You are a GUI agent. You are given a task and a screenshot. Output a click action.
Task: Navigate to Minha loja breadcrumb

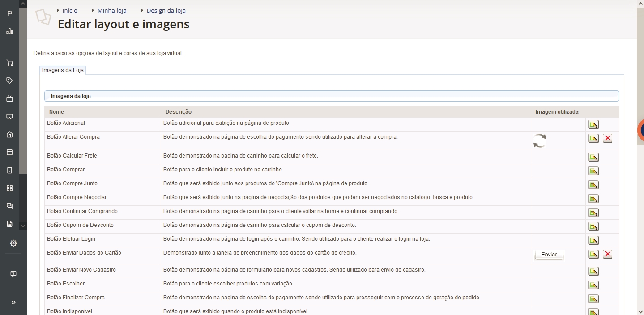tap(112, 10)
